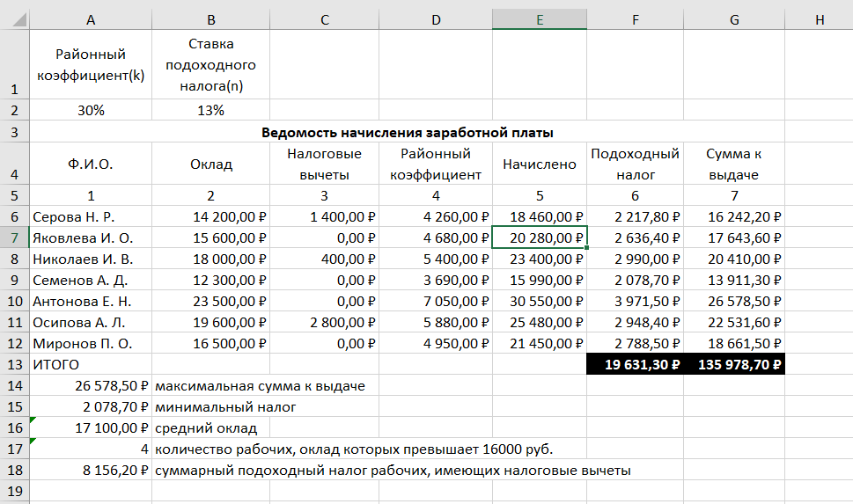Click header cell 'Оклад'
The height and width of the screenshot is (504, 853).
coord(211,164)
